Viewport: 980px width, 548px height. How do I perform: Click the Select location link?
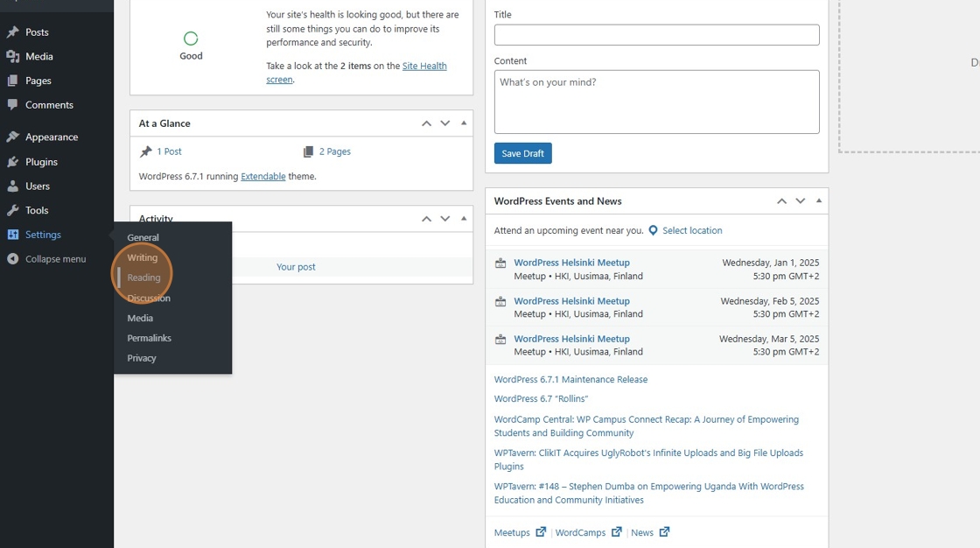click(x=692, y=230)
